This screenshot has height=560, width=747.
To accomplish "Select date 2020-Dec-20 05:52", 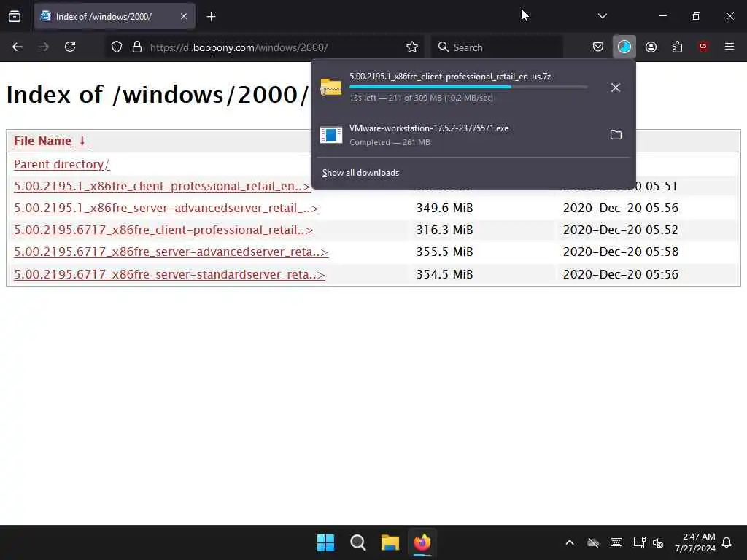I will (x=620, y=230).
